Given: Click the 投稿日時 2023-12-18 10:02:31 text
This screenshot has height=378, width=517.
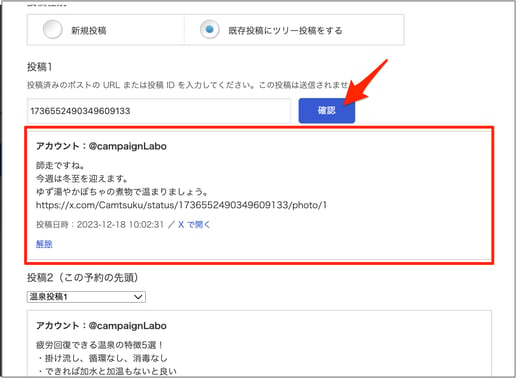Looking at the screenshot, I should click(x=100, y=225).
